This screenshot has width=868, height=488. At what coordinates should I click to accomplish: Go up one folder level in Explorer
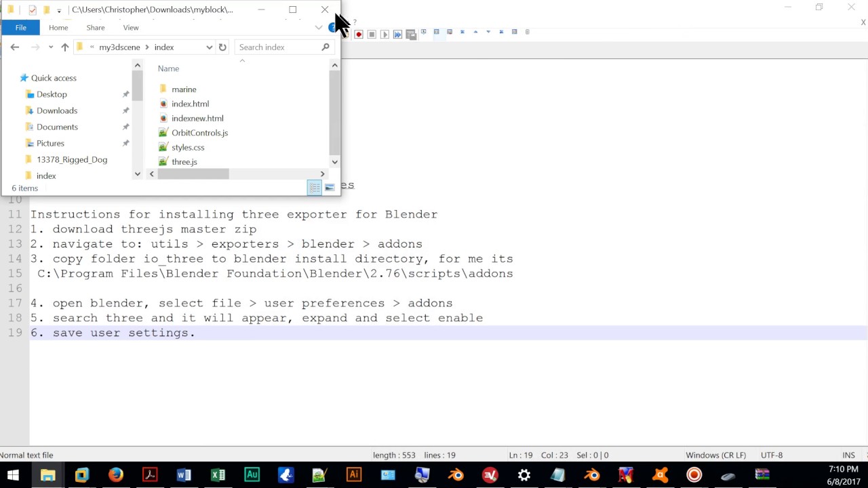point(65,47)
